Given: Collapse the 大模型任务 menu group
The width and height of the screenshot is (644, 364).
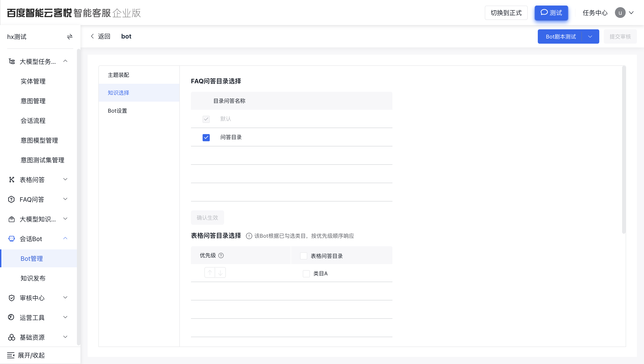Looking at the screenshot, I should pos(65,61).
